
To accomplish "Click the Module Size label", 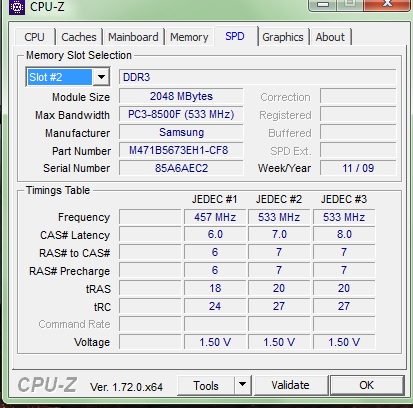I will (81, 97).
